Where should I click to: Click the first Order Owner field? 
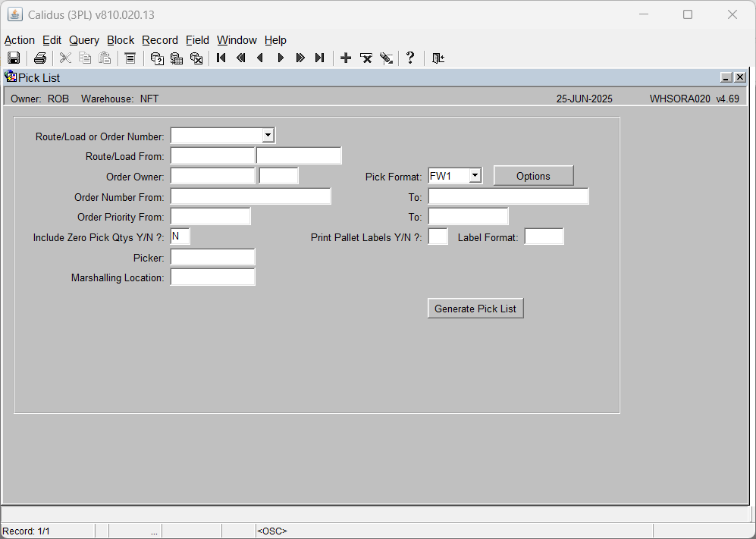point(212,176)
